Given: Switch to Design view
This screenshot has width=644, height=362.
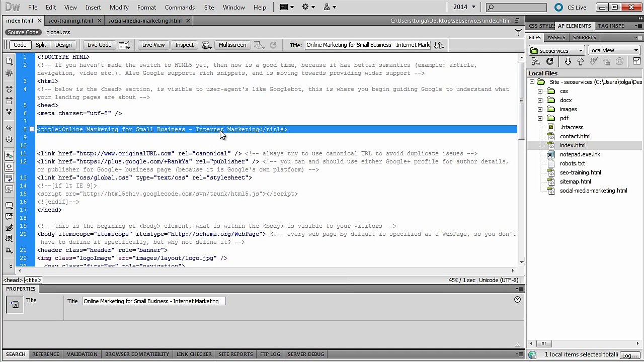Looking at the screenshot, I should tap(63, 45).
